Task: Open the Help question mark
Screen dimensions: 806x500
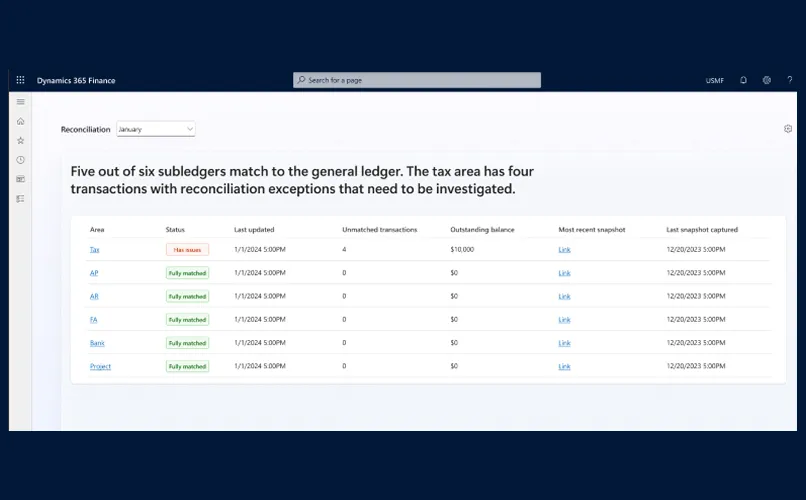Action: [789, 80]
